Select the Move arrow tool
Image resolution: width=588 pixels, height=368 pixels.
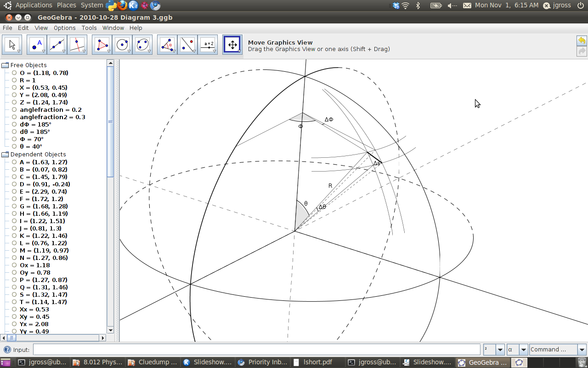coord(12,45)
